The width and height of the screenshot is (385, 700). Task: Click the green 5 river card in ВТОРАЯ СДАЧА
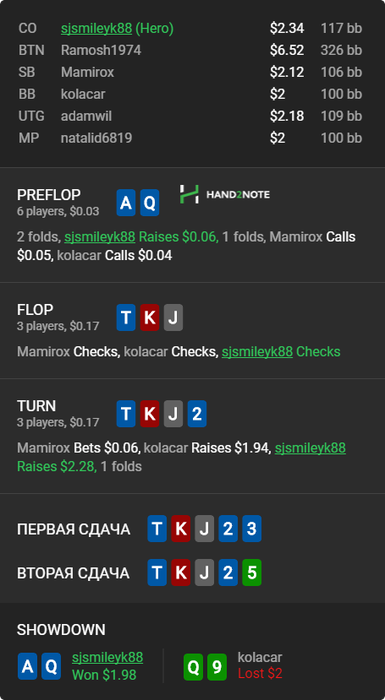click(252, 572)
